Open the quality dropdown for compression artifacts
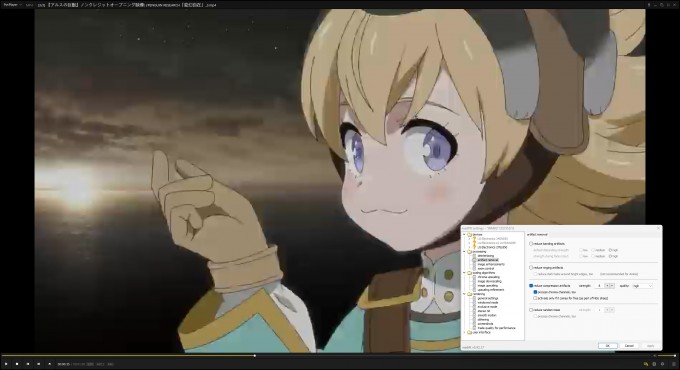The image size is (680, 370). 642,286
